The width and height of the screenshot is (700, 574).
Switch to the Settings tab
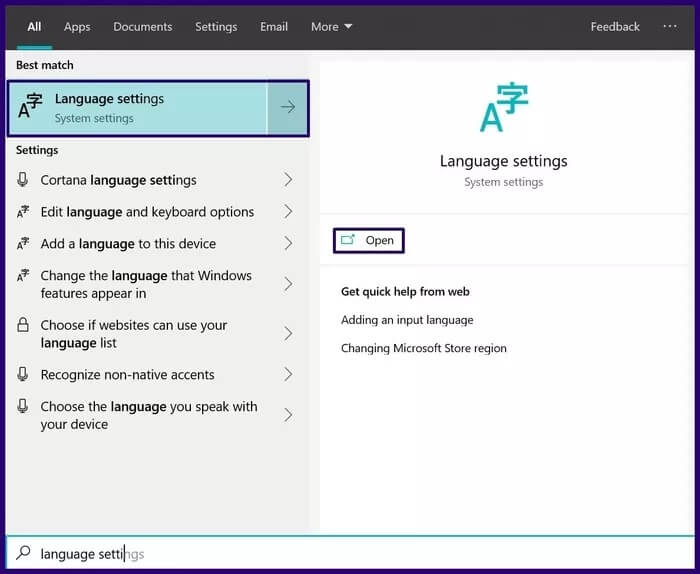[216, 27]
